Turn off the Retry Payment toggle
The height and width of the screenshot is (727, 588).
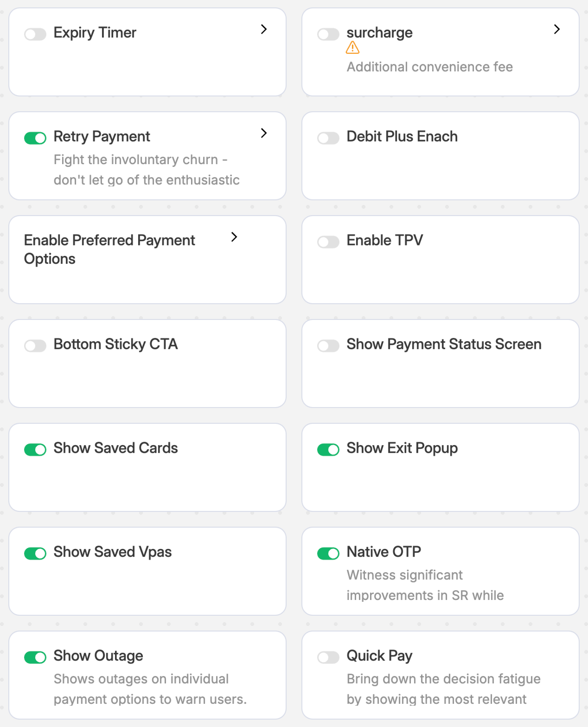coord(35,138)
